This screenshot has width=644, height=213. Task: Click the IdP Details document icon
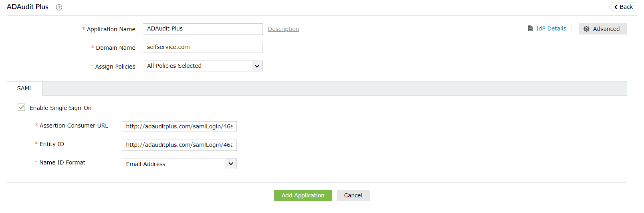[530, 28]
